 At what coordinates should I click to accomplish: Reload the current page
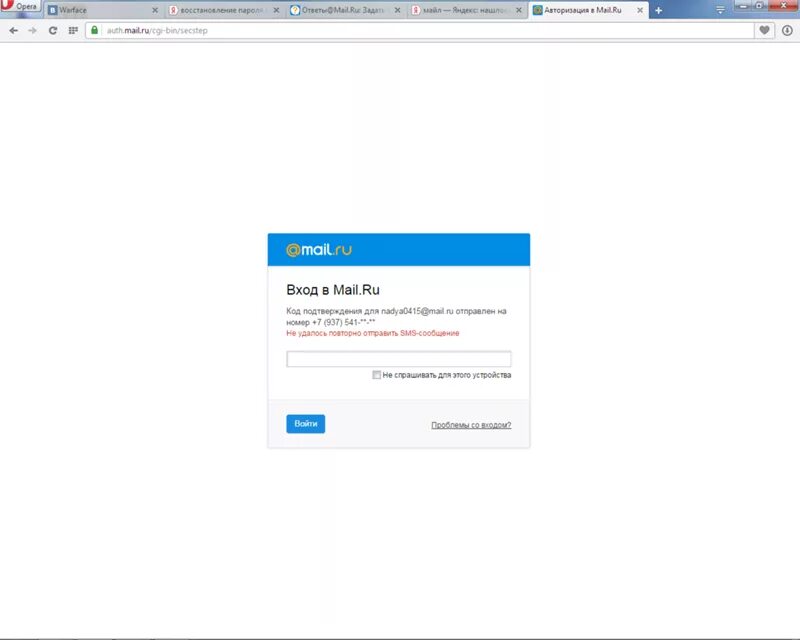[53, 31]
